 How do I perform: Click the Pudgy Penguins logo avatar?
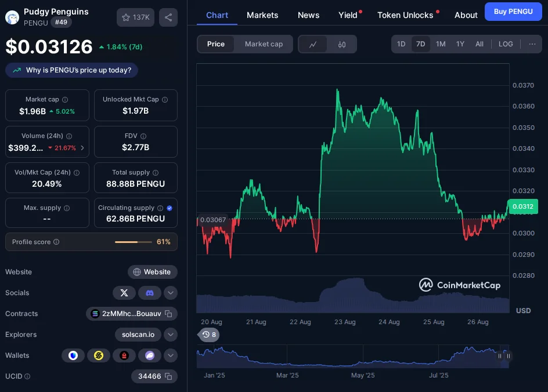(x=12, y=17)
